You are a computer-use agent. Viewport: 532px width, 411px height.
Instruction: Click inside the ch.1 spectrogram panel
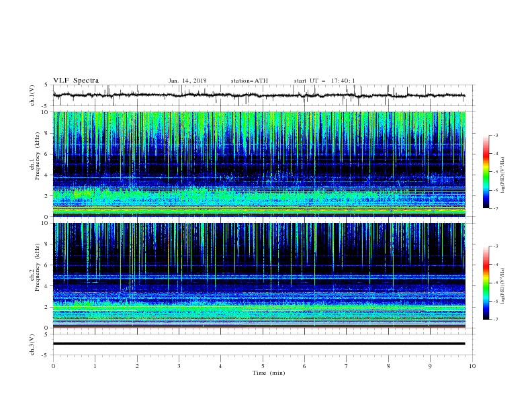tap(259, 164)
